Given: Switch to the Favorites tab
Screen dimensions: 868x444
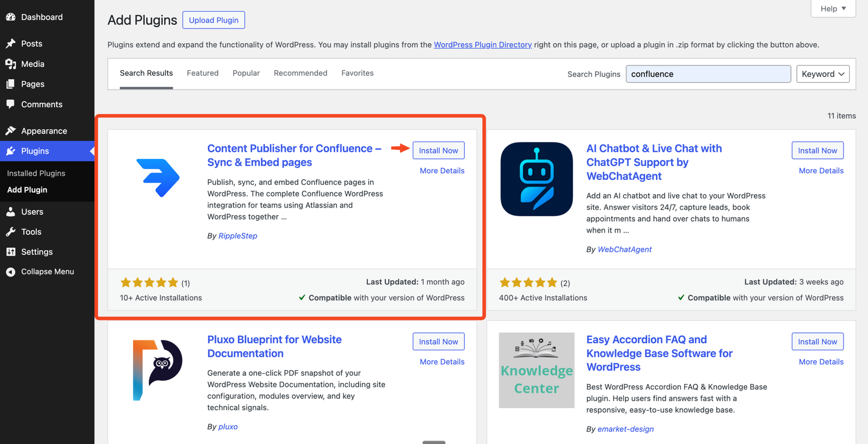Looking at the screenshot, I should [x=358, y=73].
